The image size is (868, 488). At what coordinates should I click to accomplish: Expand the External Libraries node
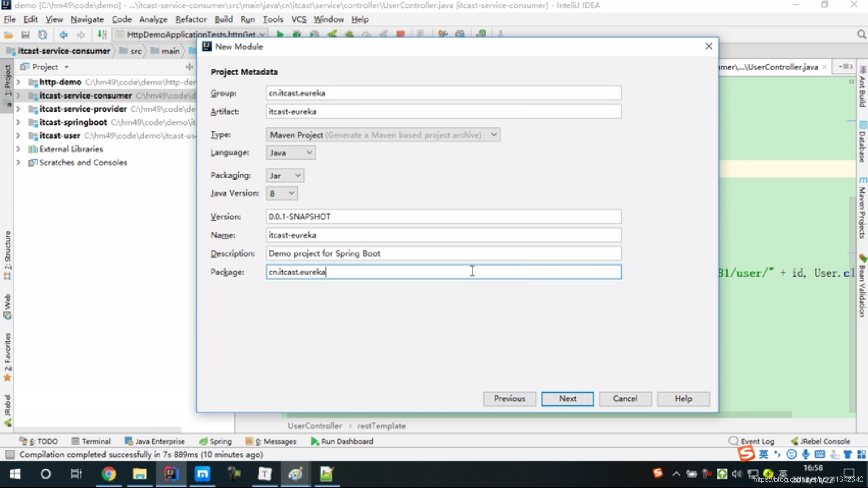click(x=18, y=149)
